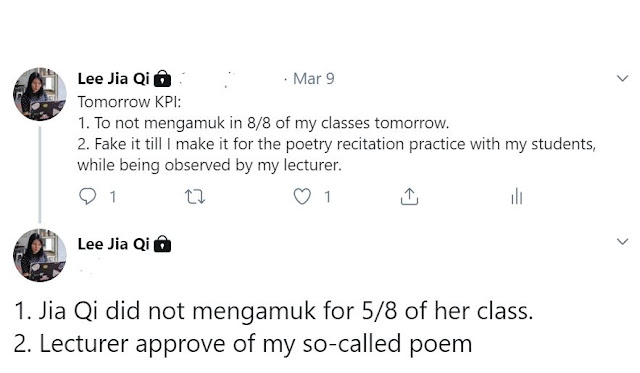Click the reply icon under the first tweet
Viewport: 640px width, 373px height.
[87, 197]
